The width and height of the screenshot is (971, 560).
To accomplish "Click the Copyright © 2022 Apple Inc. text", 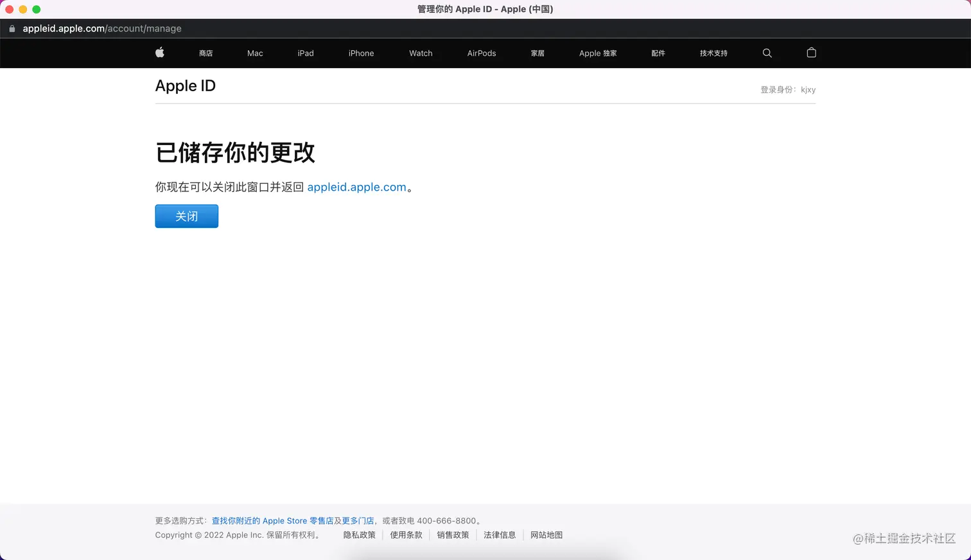I will [x=209, y=535].
